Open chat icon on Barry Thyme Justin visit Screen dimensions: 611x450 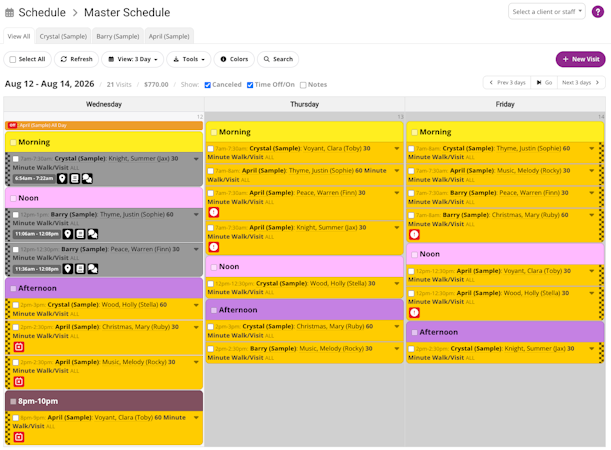[93, 234]
